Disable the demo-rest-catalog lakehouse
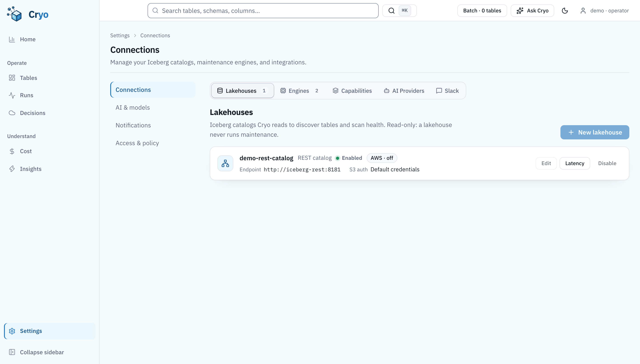 [607, 163]
